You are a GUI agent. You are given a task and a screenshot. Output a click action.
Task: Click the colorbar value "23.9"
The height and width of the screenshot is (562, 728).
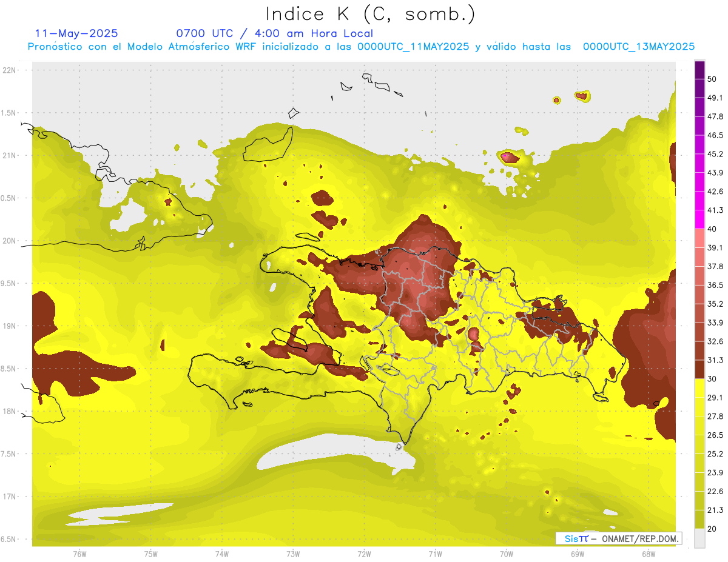point(715,473)
